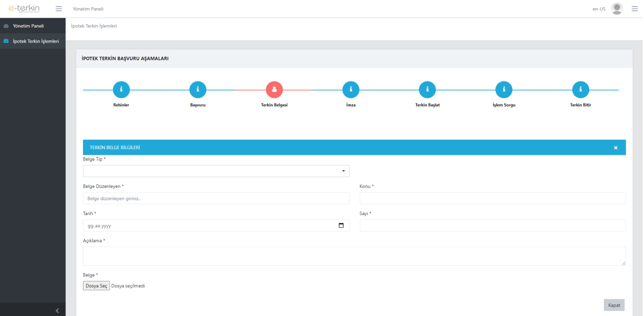Click the İşlem Sorgu step icon
This screenshot has height=316, width=644.
504,90
